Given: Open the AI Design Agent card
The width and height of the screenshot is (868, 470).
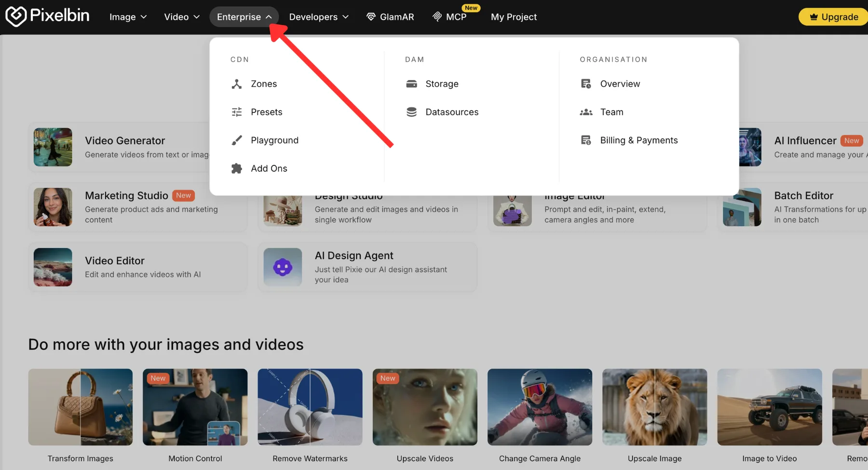Looking at the screenshot, I should (x=367, y=267).
